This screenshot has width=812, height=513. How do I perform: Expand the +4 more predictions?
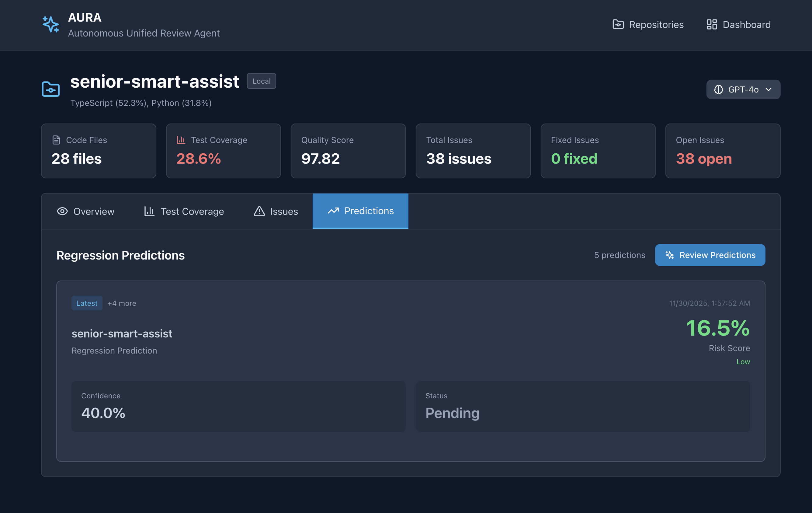click(x=122, y=303)
